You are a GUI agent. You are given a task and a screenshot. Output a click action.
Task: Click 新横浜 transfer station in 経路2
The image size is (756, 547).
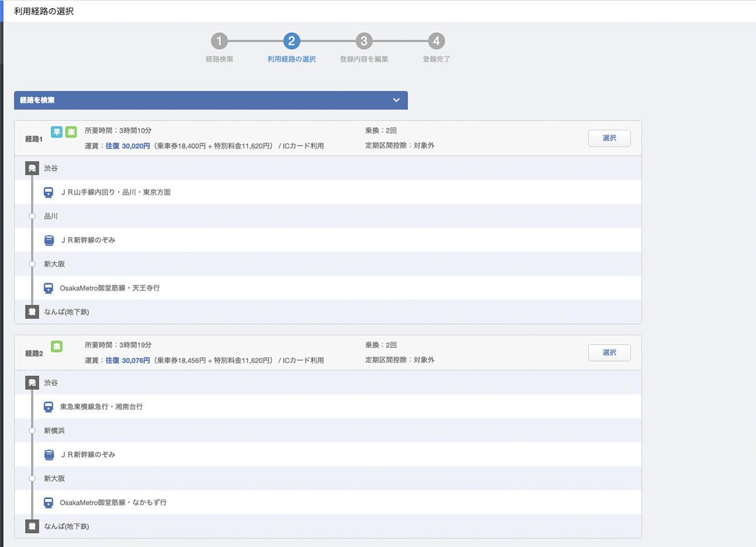pos(54,430)
